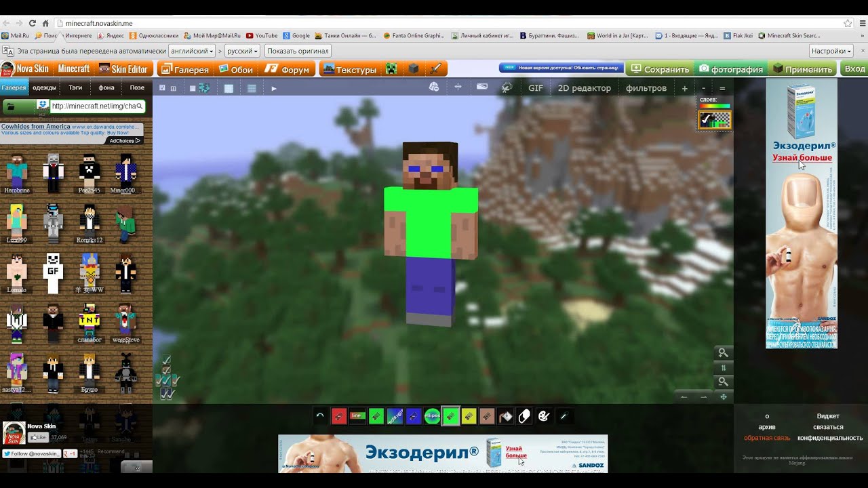Click the фотография button

coord(731,69)
